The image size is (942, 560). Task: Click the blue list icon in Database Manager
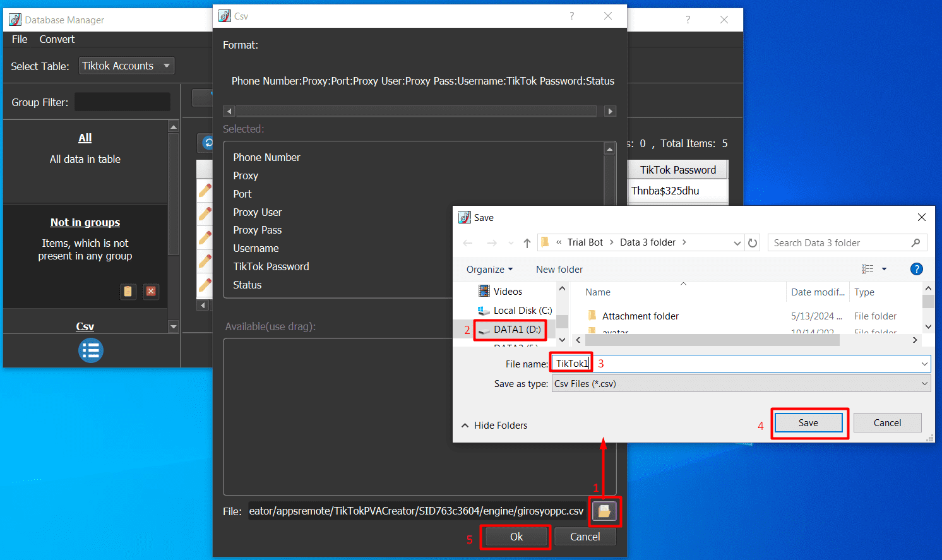pyautogui.click(x=91, y=350)
